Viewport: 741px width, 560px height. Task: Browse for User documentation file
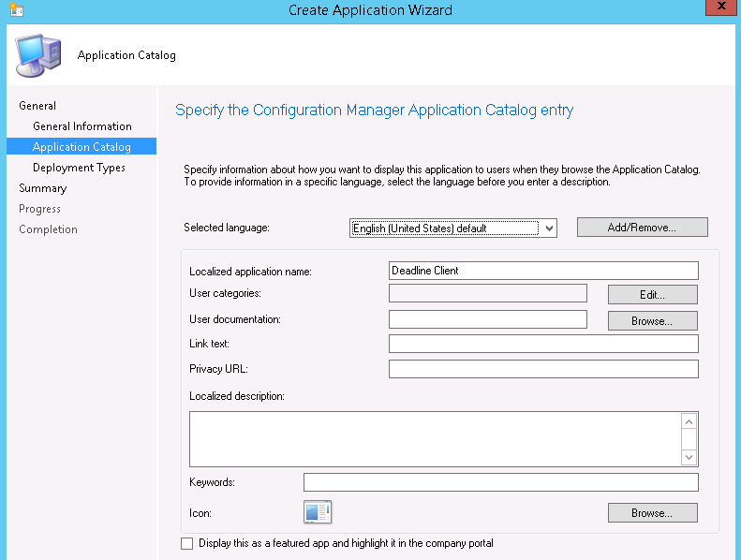(652, 321)
